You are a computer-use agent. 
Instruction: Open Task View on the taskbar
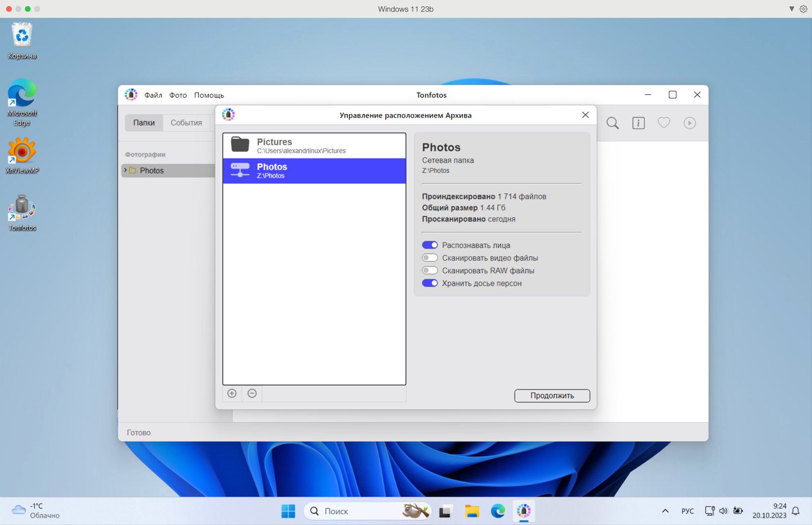tap(446, 511)
